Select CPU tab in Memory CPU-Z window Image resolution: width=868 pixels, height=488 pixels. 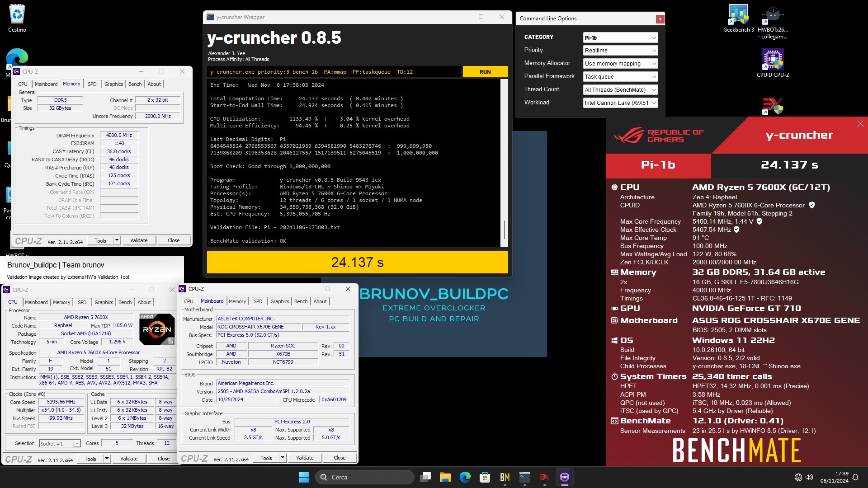pyautogui.click(x=23, y=84)
